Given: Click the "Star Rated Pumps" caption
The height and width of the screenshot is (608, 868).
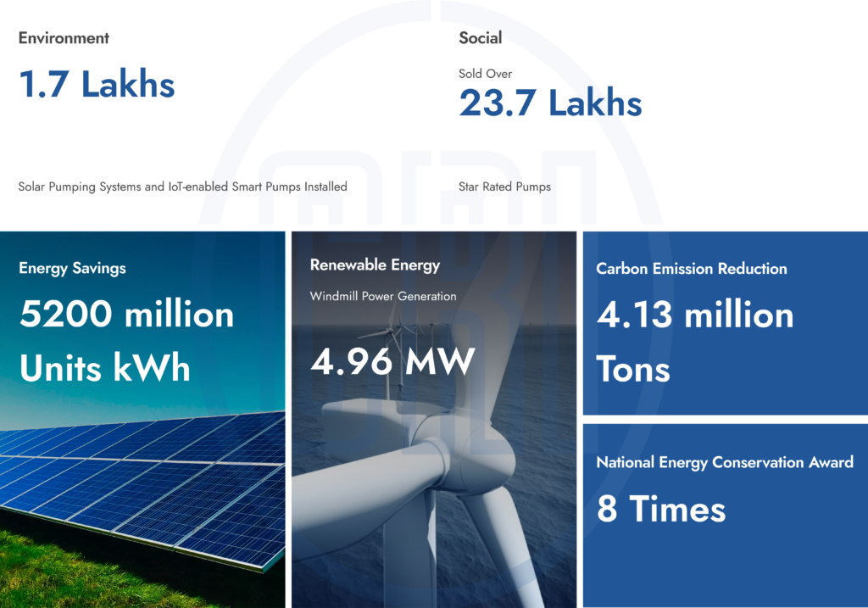Looking at the screenshot, I should (505, 187).
